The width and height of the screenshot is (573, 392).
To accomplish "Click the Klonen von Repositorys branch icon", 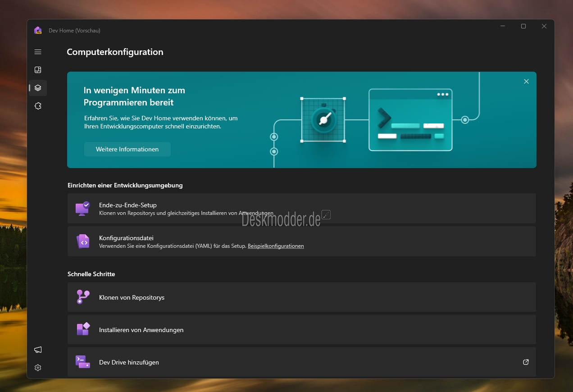I will pyautogui.click(x=83, y=297).
